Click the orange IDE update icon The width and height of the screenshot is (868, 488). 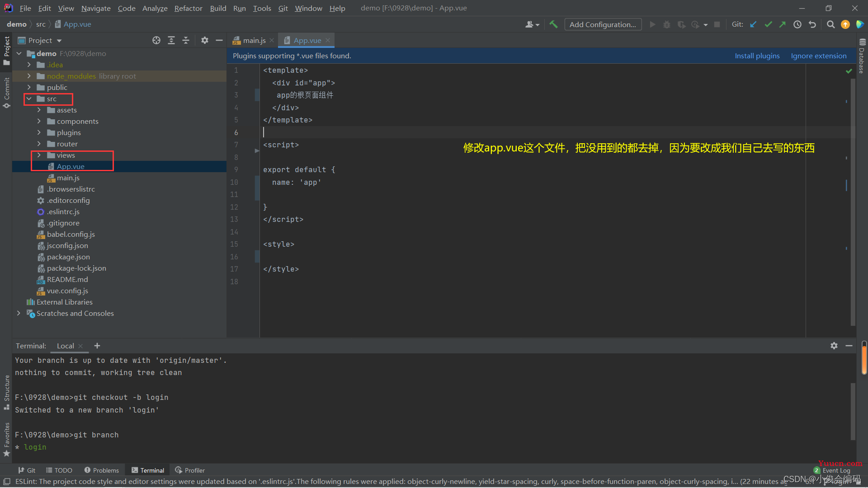pyautogui.click(x=845, y=24)
